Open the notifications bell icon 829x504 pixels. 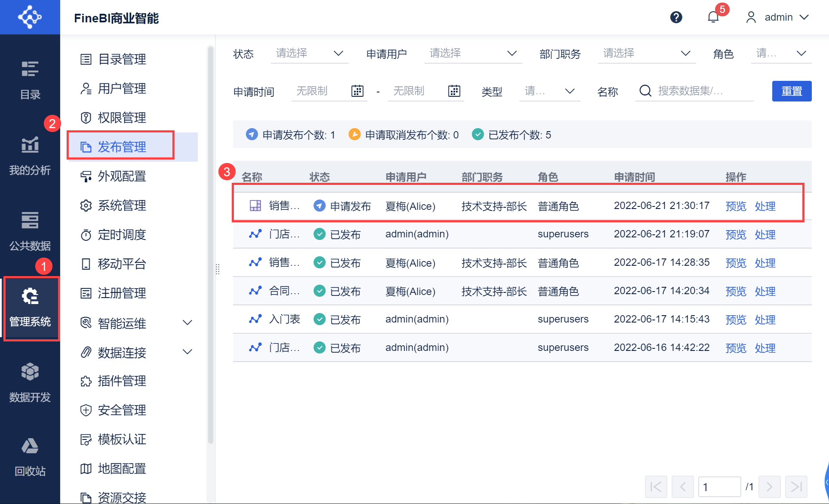click(713, 17)
